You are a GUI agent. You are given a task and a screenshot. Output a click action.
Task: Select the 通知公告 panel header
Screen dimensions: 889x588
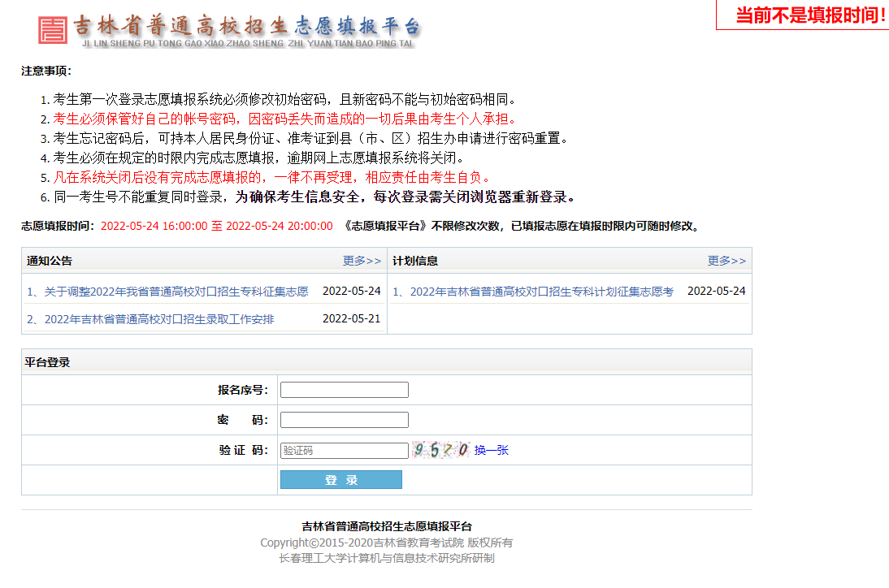50,261
